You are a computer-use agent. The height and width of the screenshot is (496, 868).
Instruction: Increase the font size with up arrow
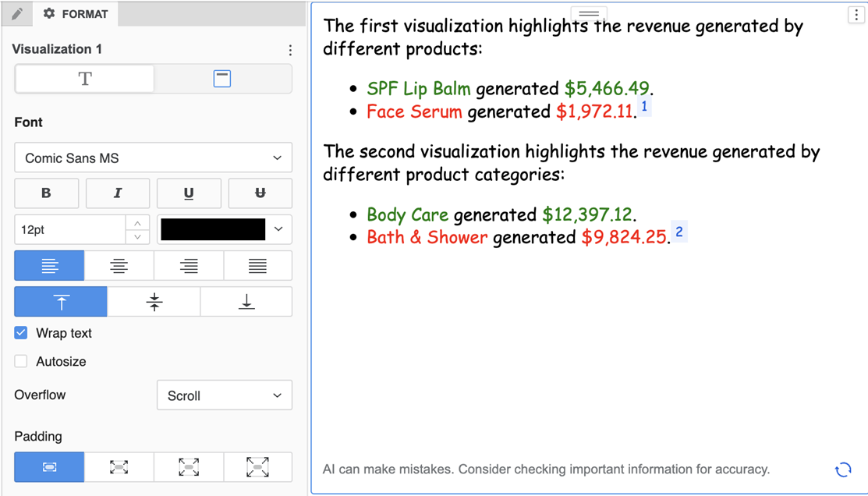(137, 224)
